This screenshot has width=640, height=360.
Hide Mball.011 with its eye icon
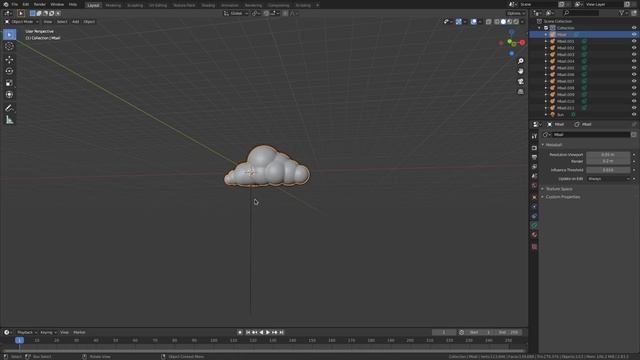pos(634,108)
